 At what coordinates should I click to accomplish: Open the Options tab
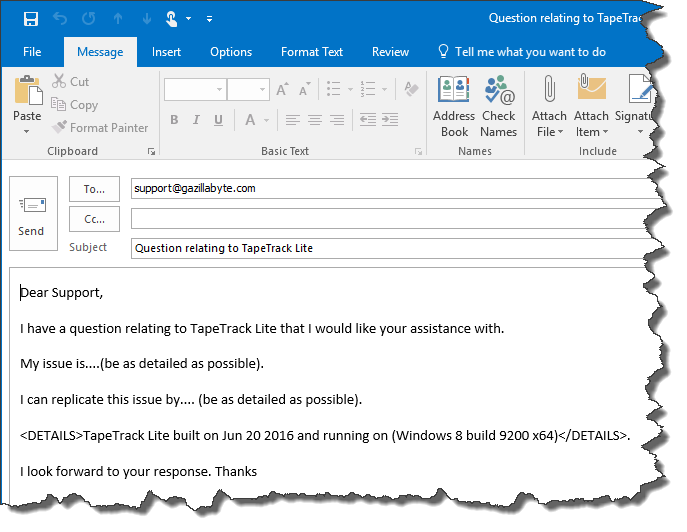231,52
